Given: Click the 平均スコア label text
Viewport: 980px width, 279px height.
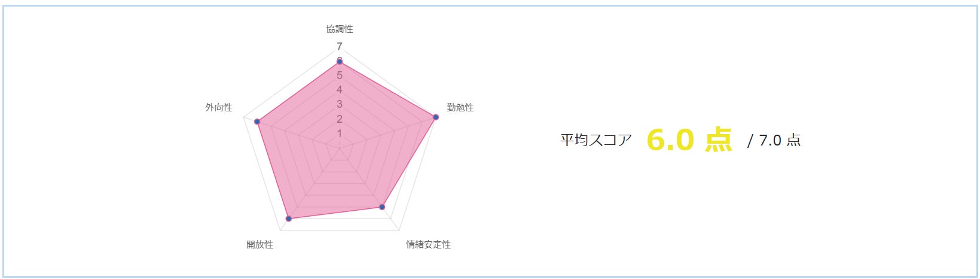Looking at the screenshot, I should pos(596,140).
